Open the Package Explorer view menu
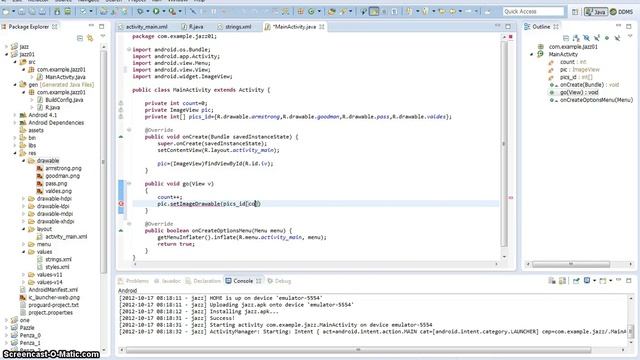The image size is (640, 360). [103, 37]
